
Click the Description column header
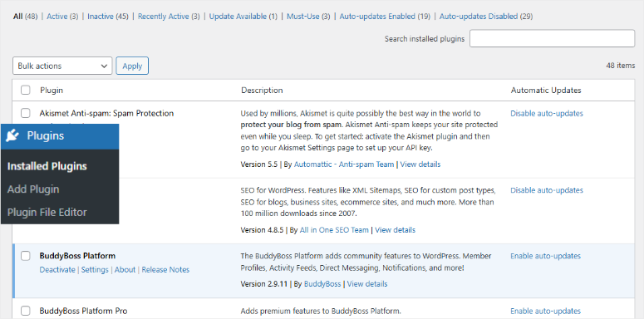pyautogui.click(x=262, y=90)
